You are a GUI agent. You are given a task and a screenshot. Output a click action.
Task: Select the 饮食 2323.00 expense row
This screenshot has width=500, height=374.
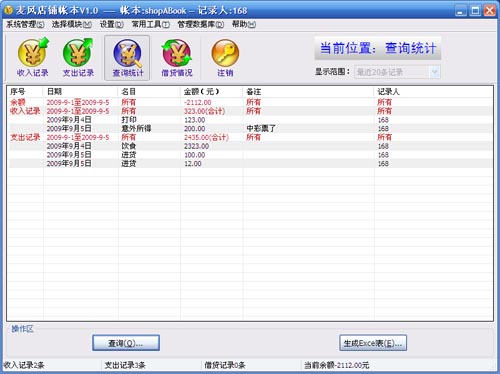point(250,146)
